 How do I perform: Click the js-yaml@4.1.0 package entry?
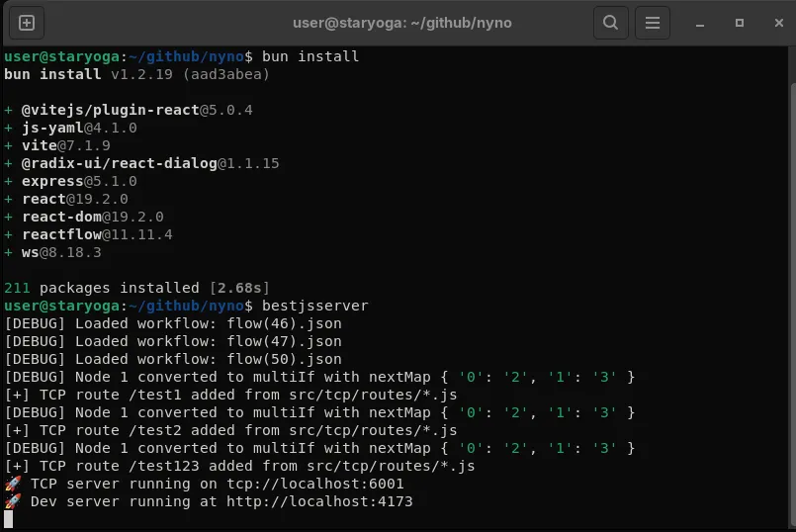click(79, 128)
